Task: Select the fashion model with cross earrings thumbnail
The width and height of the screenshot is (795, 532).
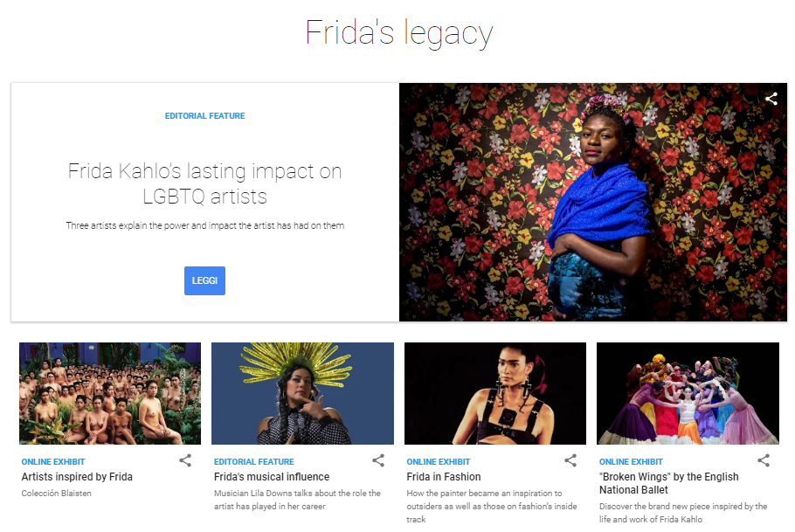Action: pos(495,394)
